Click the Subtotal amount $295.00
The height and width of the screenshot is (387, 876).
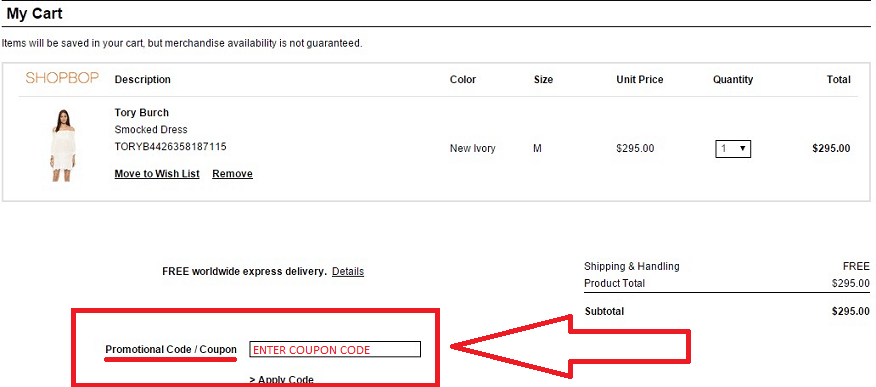(x=850, y=311)
